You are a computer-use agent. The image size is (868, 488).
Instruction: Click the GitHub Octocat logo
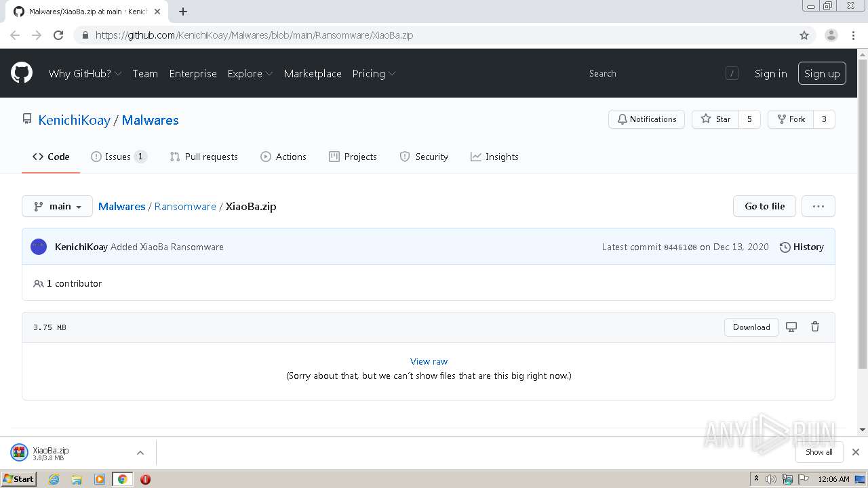(22, 73)
